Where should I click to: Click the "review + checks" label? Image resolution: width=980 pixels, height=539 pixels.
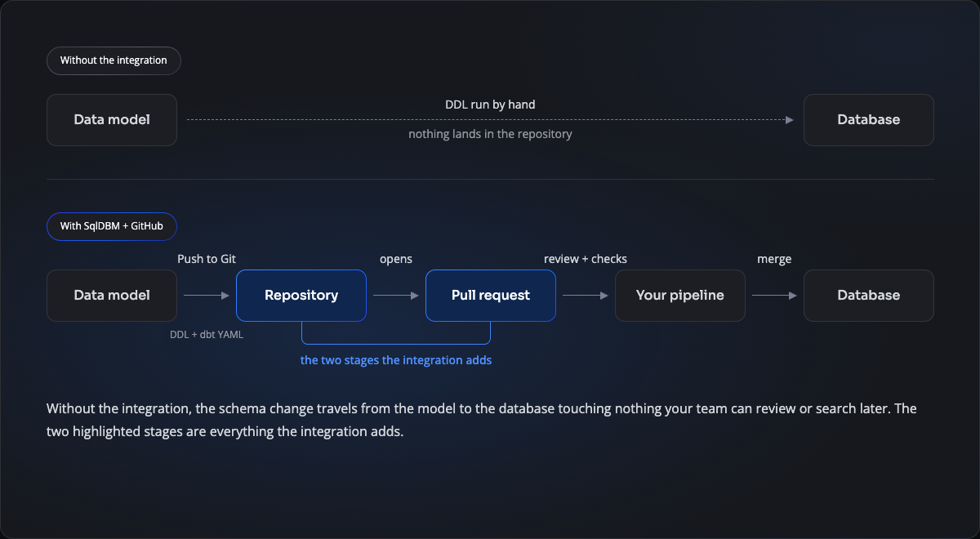(x=586, y=259)
